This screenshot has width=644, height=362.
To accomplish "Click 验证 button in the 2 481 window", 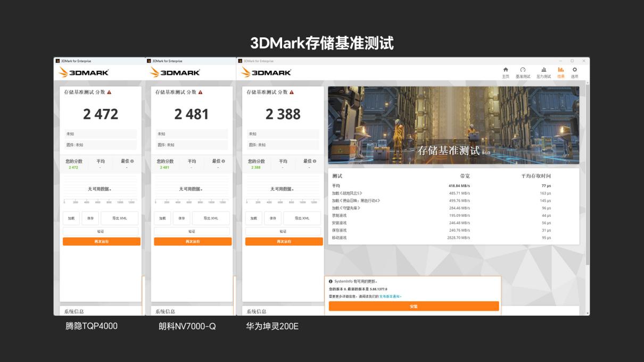I will point(192,231).
